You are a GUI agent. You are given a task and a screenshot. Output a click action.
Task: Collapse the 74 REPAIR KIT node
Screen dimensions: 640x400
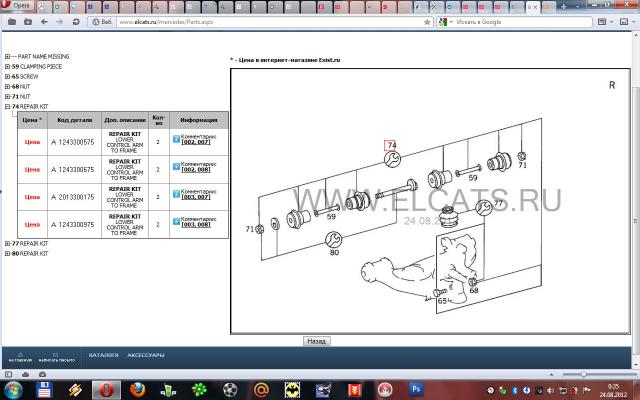[7, 107]
